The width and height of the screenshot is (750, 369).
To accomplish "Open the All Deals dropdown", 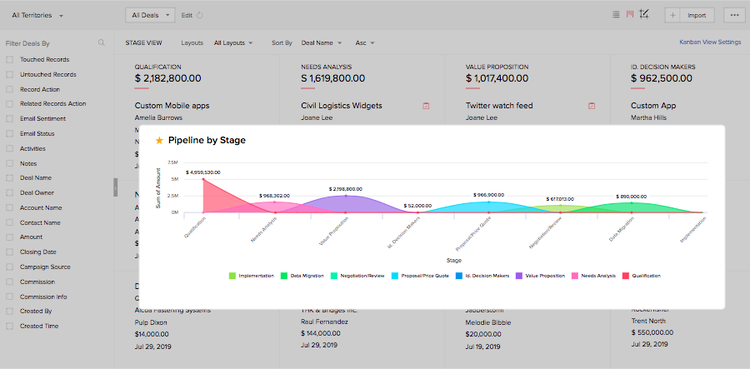I will 150,15.
